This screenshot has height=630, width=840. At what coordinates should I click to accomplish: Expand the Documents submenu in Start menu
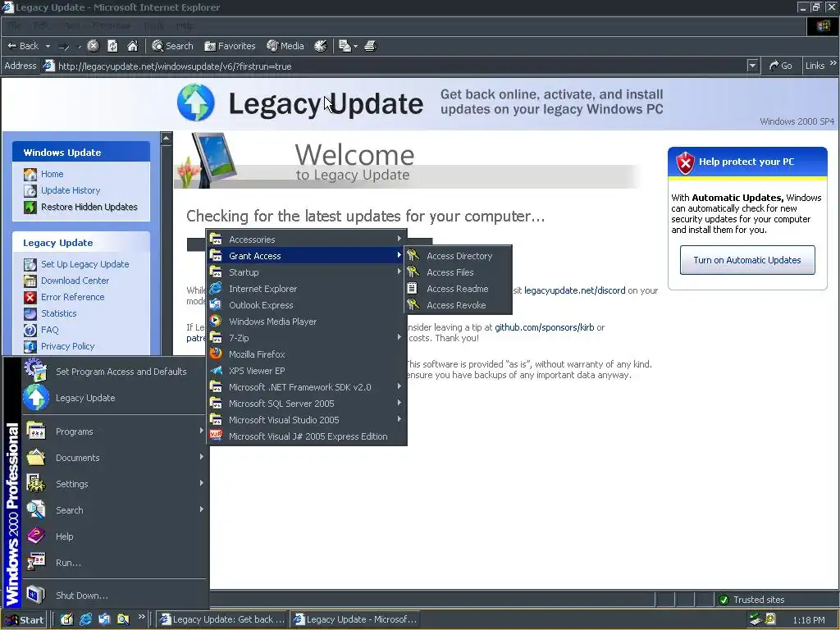pos(113,458)
